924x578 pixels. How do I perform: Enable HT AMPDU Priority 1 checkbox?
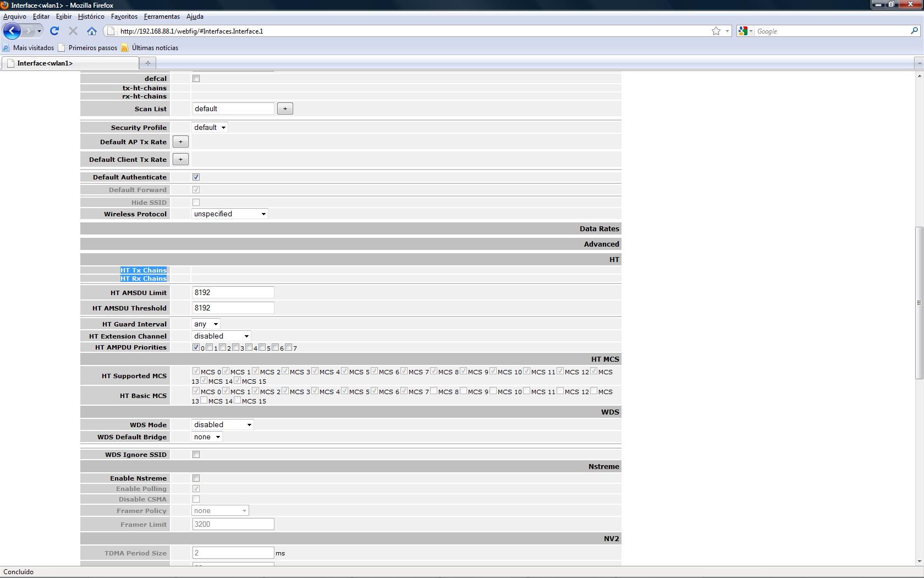click(x=209, y=347)
